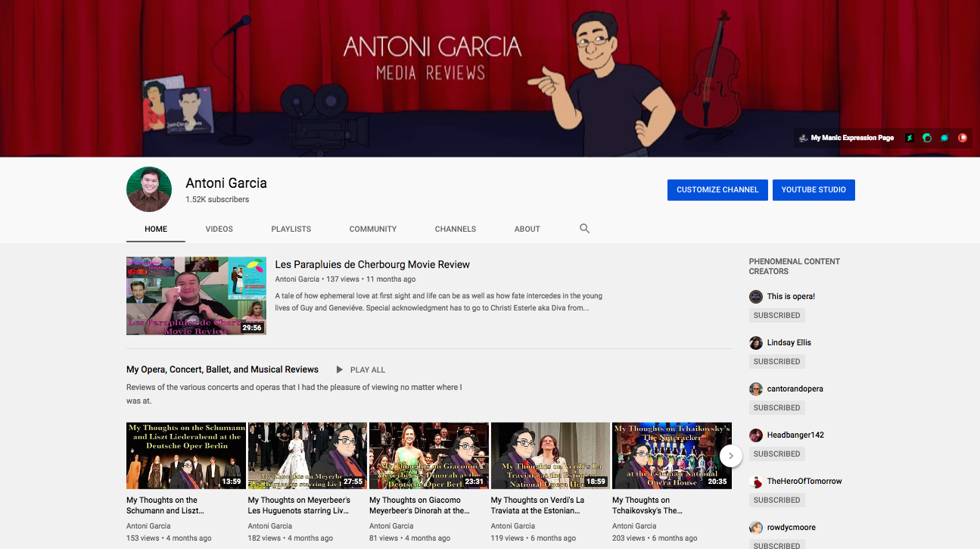Viewport: 980px width, 549px height.
Task: Open Les Parapluies de Cherbourg video thumbnail
Action: [x=196, y=296]
